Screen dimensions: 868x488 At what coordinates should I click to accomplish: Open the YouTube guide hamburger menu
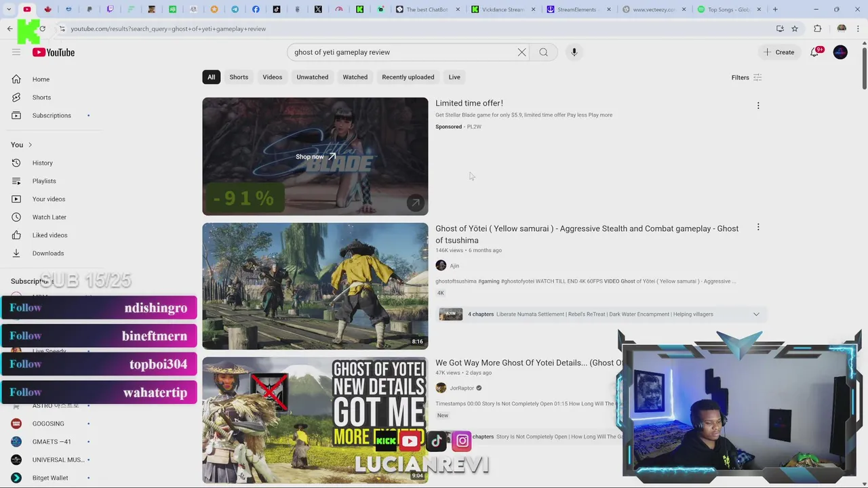click(x=16, y=52)
